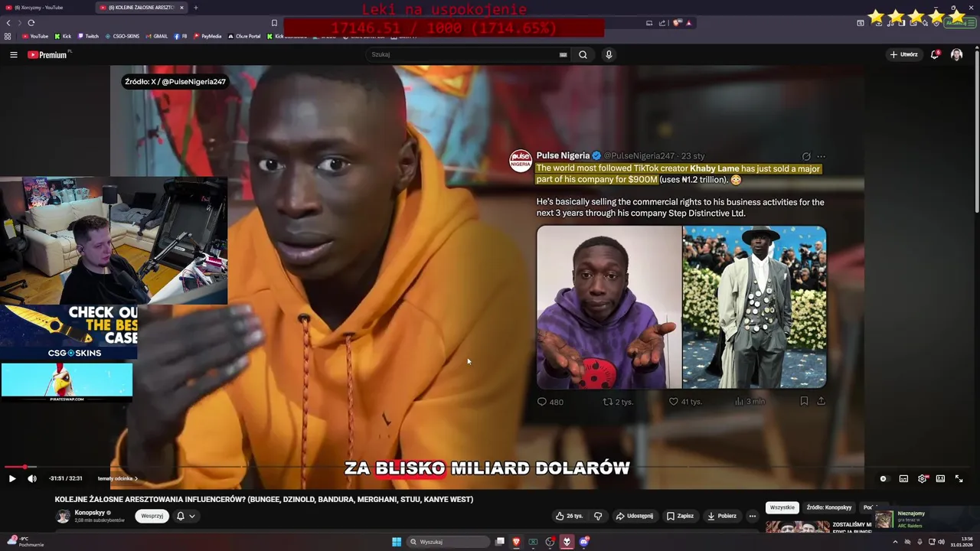Open the Konopskyy channel name link

point(90,513)
